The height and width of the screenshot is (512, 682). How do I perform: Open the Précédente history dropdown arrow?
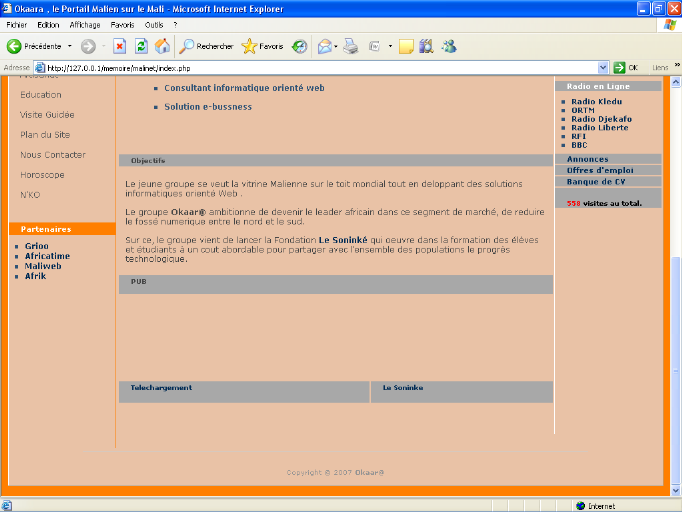(x=70, y=46)
